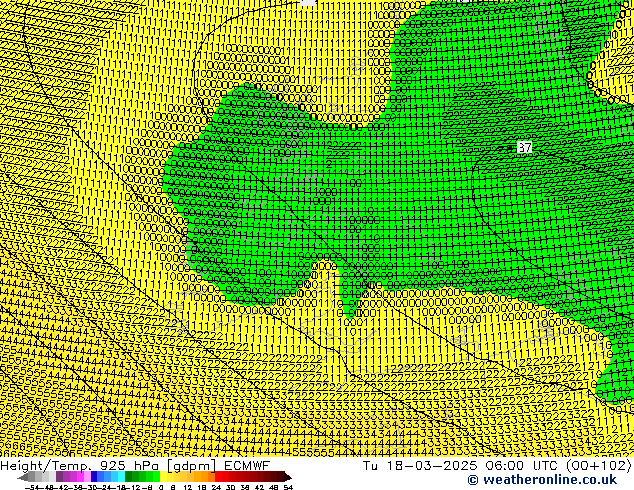Click the right arrow end of the color scale
Viewport: 634px width, 490px height.
(288, 477)
